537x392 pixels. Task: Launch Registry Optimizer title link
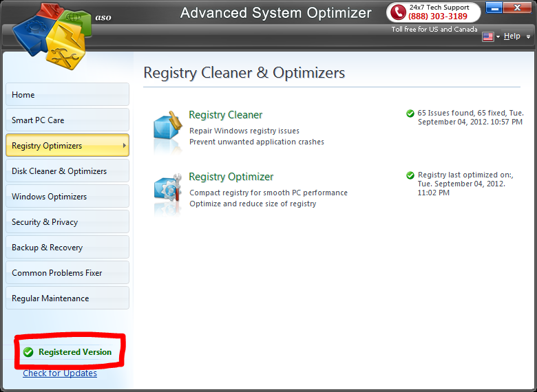pyautogui.click(x=231, y=177)
